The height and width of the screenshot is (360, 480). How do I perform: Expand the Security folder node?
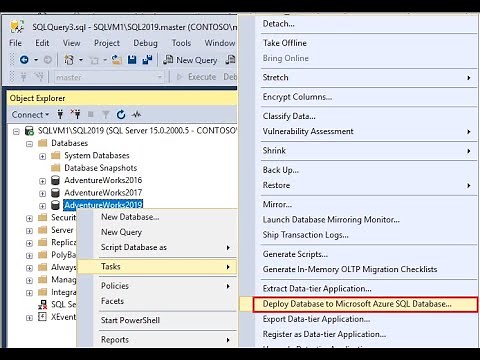point(29,218)
